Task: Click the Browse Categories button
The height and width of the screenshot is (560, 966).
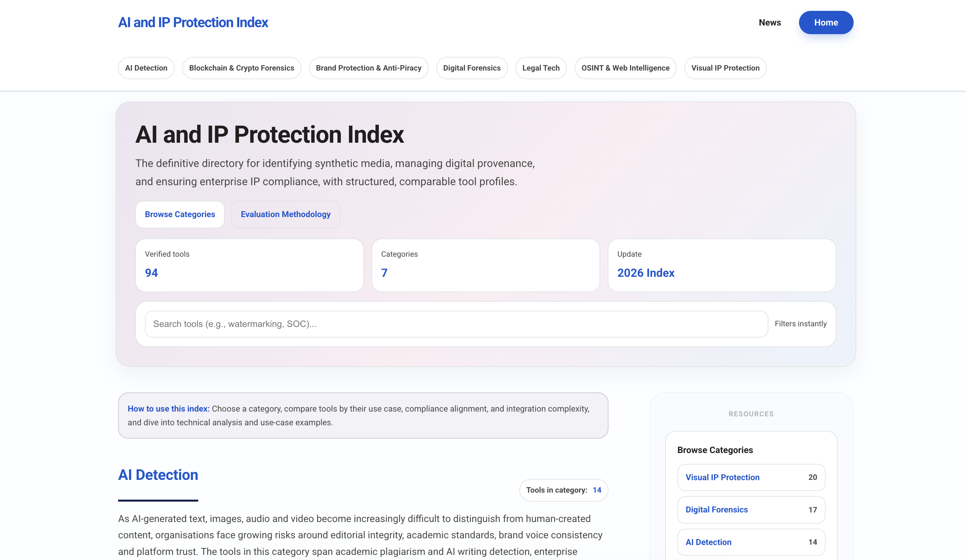Action: point(180,214)
